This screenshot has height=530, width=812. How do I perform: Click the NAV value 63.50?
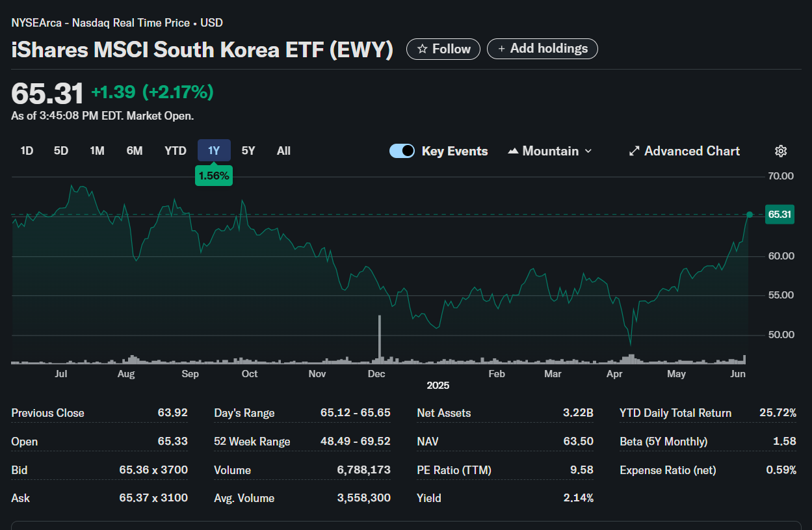pyautogui.click(x=578, y=442)
